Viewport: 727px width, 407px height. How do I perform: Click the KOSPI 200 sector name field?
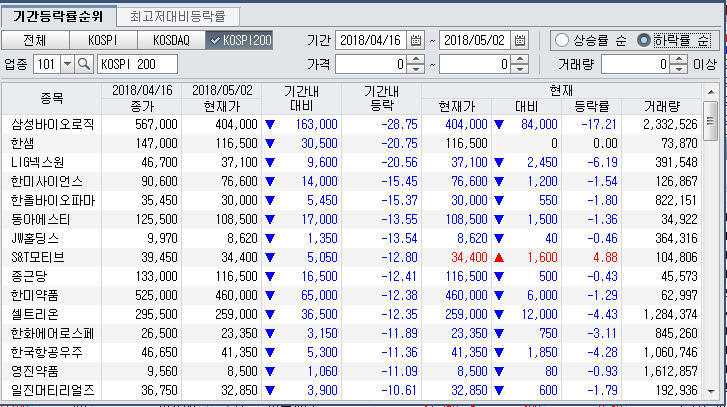click(x=136, y=65)
